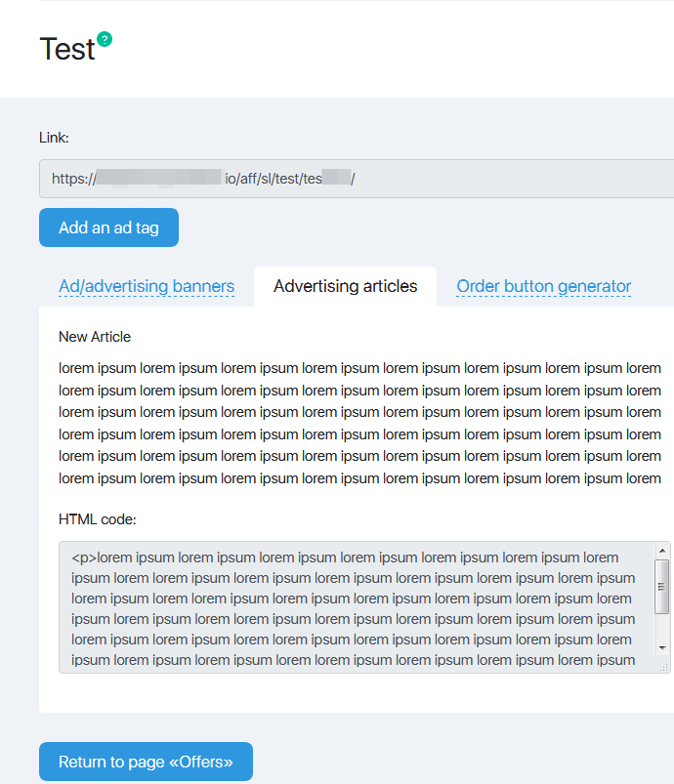The width and height of the screenshot is (674, 784).
Task: Grab the HTML code textarea resize handle
Action: tap(663, 667)
